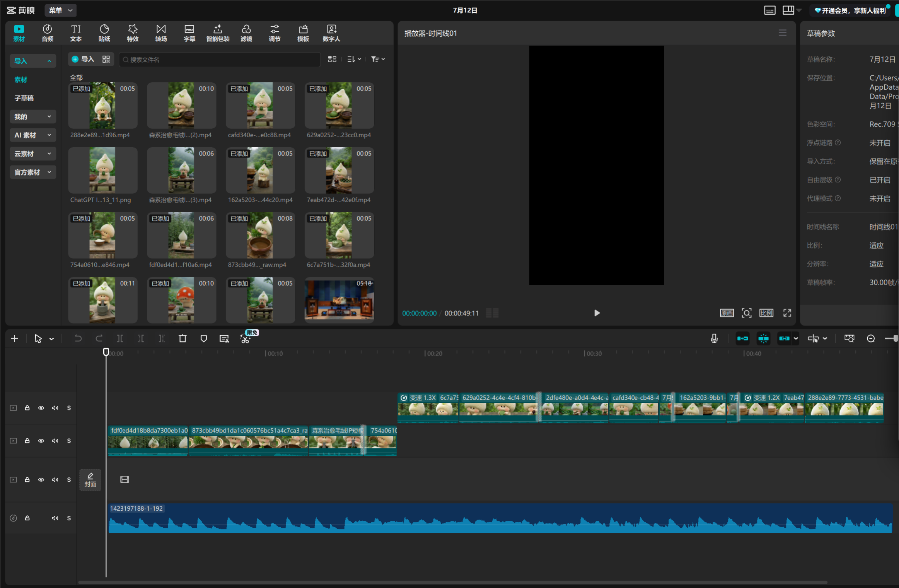Switch to the 文本 text tab
Image resolution: width=899 pixels, height=588 pixels.
pyautogui.click(x=76, y=33)
